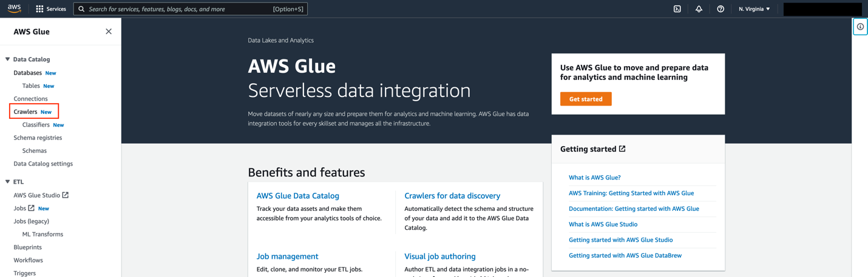Click the Jobs external link icon
868x277 pixels.
click(x=32, y=208)
